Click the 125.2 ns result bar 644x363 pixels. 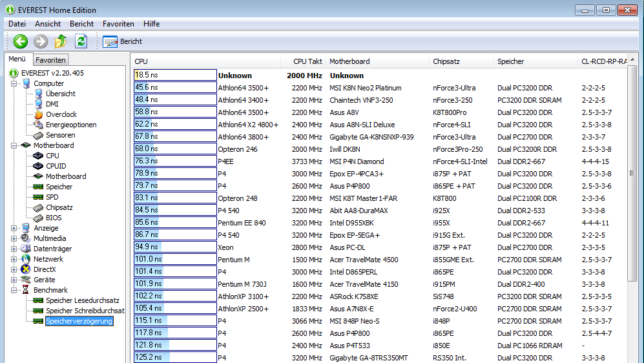[x=175, y=357]
